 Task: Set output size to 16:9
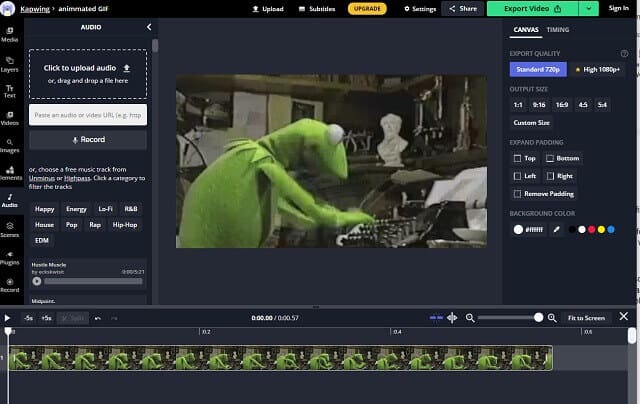(x=562, y=105)
